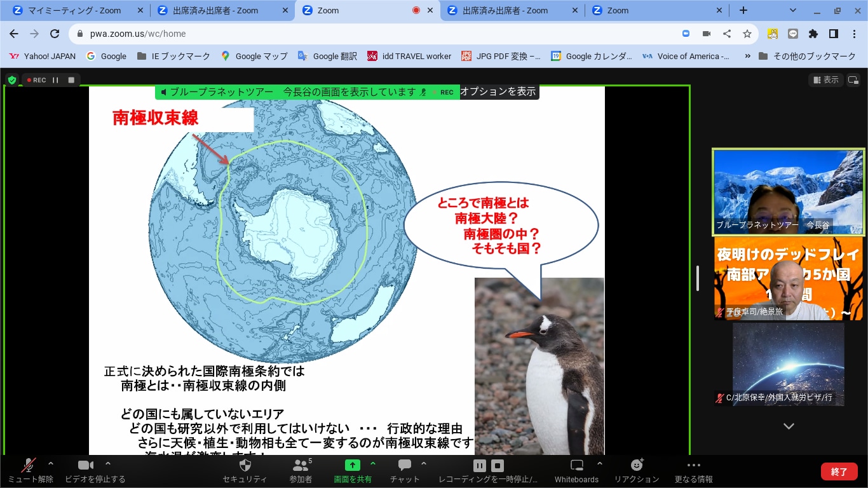Click the green Share Screen (画面を共有) button
The width and height of the screenshot is (868, 488).
[x=353, y=471]
